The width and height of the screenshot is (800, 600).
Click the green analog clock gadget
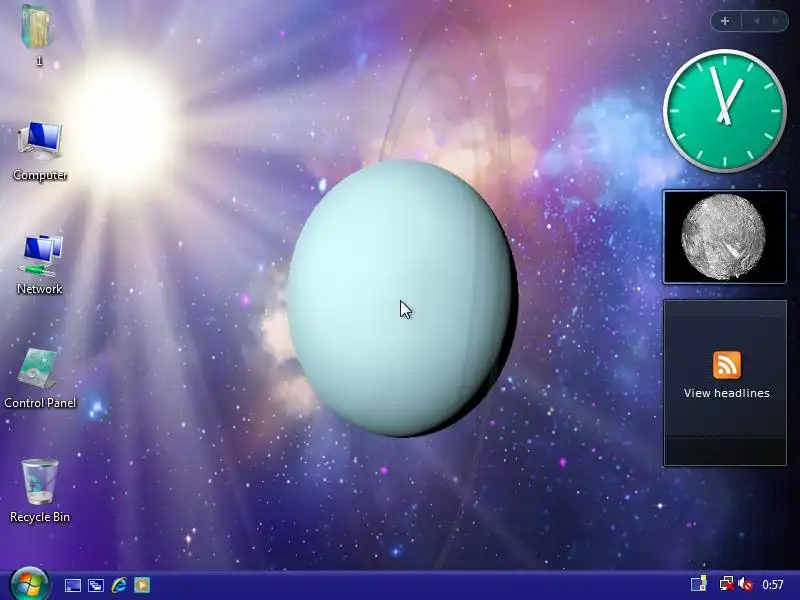(x=724, y=111)
